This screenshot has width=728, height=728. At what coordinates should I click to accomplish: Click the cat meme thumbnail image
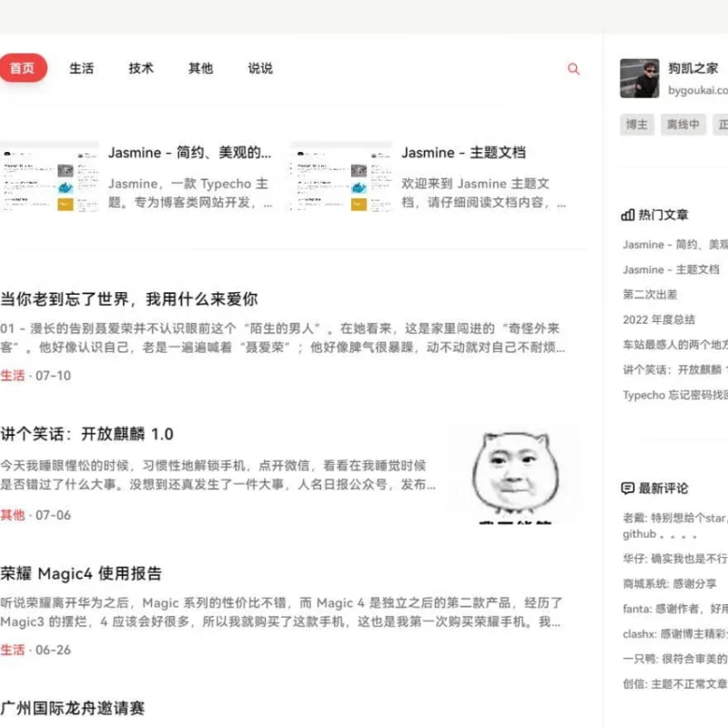pyautogui.click(x=514, y=474)
